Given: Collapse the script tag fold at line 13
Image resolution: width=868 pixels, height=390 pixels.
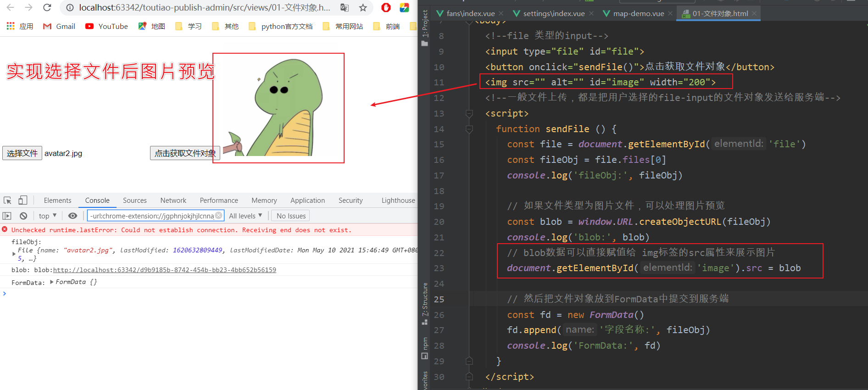Looking at the screenshot, I should point(469,113).
